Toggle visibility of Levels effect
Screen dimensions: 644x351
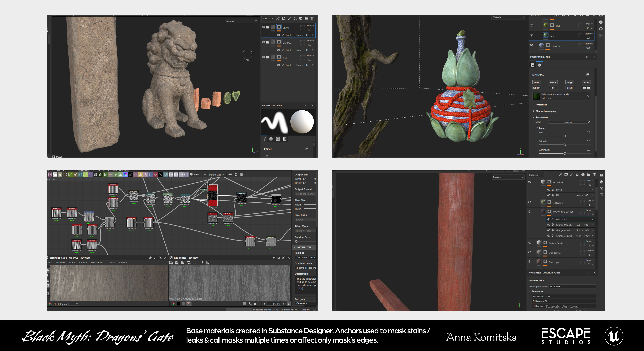[x=548, y=190]
